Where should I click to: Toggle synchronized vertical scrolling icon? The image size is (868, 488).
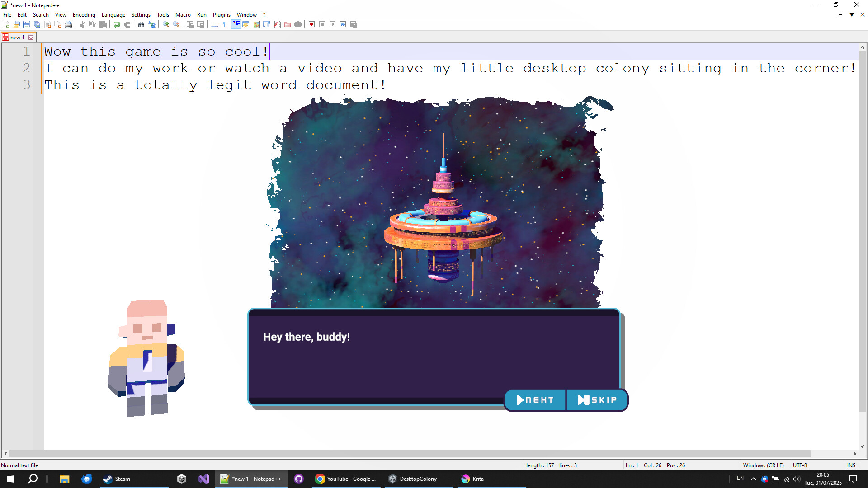(x=191, y=25)
